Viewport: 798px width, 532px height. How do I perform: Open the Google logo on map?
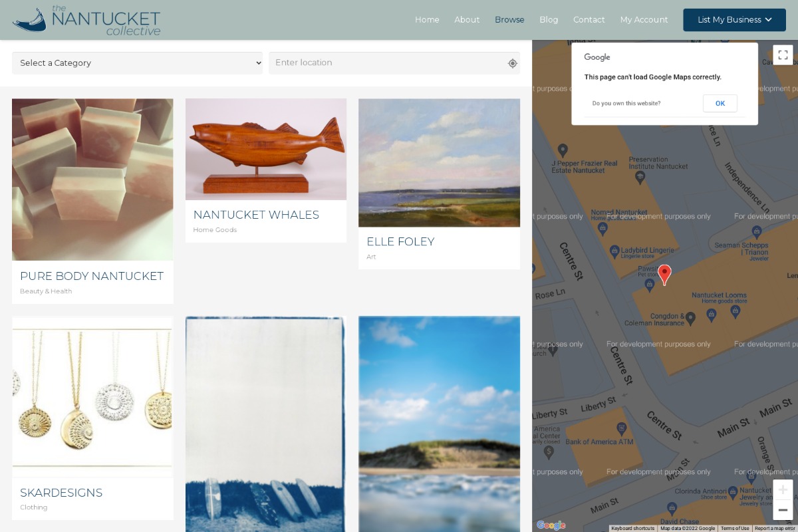(x=551, y=525)
